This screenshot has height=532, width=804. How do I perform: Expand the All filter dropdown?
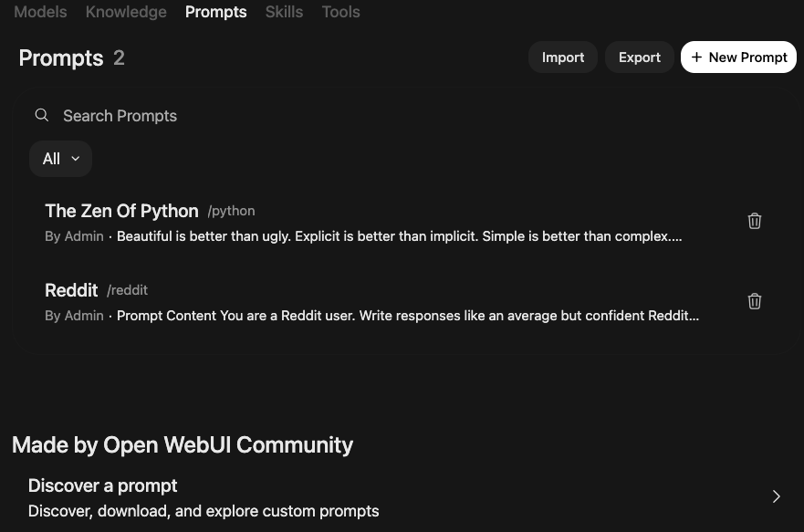(x=60, y=159)
